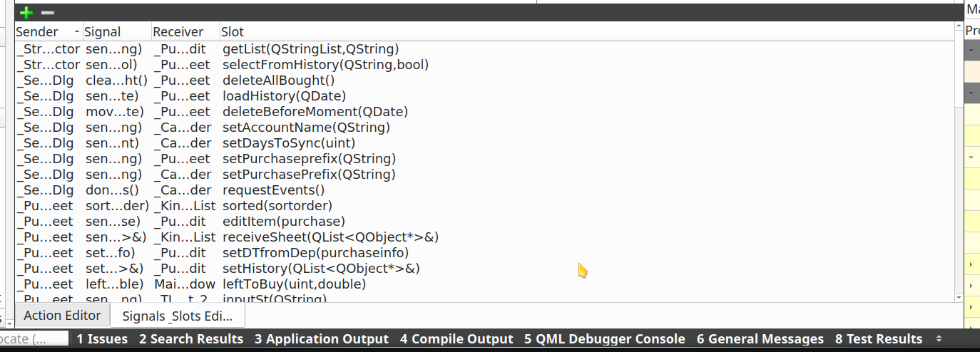The width and height of the screenshot is (980, 352).
Task: Toggle the 4 Compile Output pane
Action: pos(456,339)
